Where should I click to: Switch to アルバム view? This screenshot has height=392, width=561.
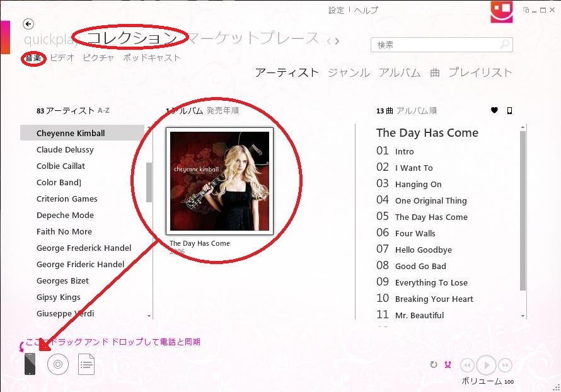point(400,72)
